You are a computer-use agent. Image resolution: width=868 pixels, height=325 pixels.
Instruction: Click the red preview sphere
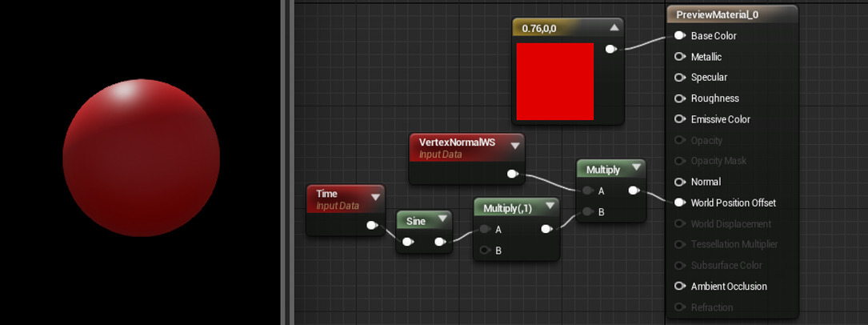pyautogui.click(x=141, y=158)
